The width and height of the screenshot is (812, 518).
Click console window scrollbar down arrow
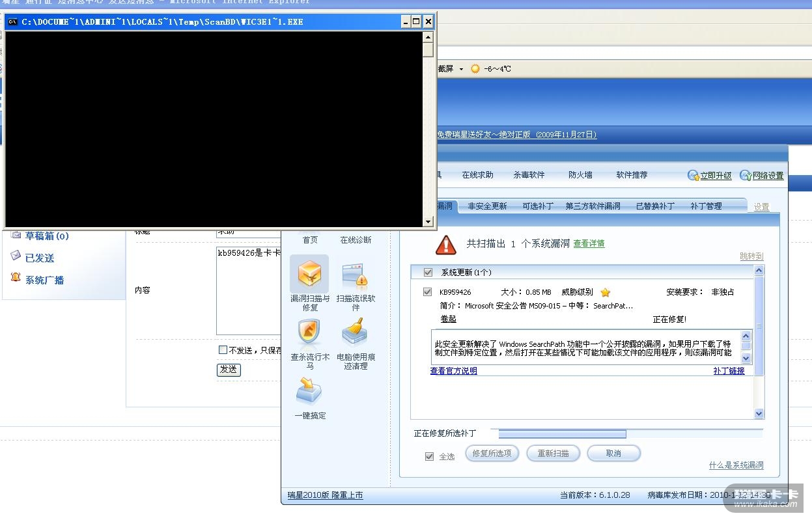[428, 222]
